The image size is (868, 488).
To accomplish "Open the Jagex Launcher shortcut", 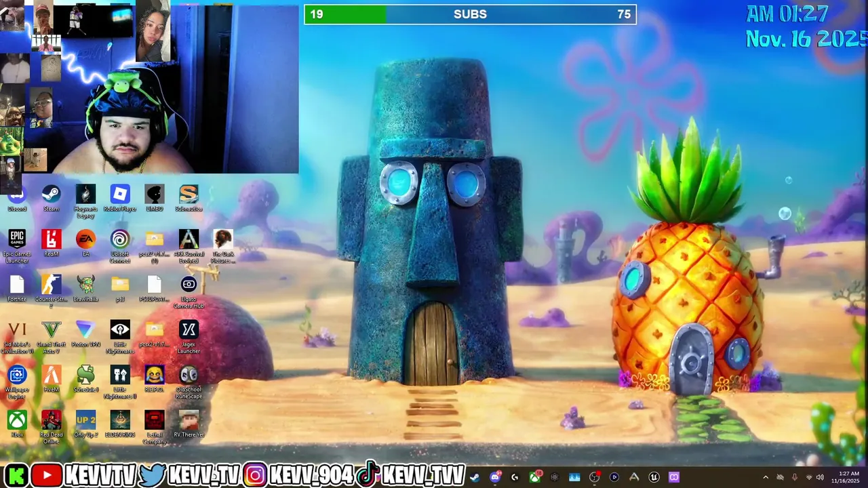I will tap(189, 338).
